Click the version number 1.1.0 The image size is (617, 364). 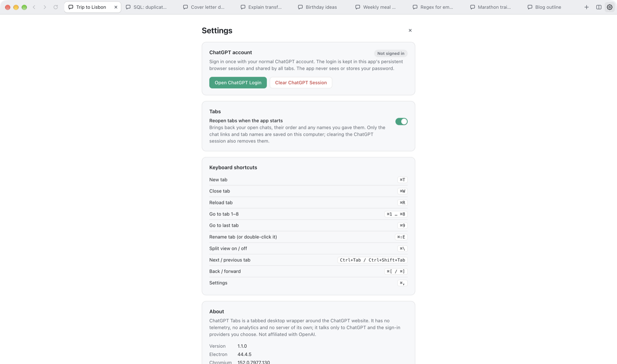click(242, 346)
